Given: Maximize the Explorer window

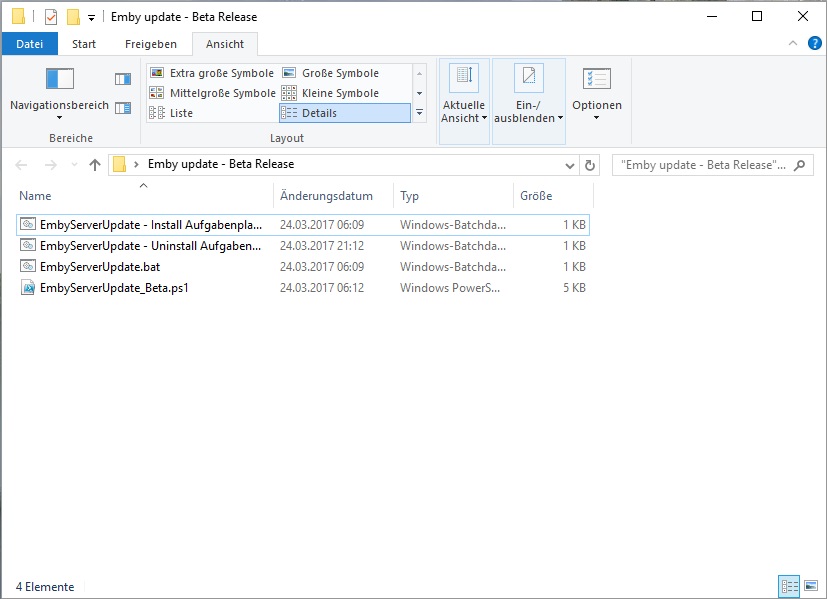Looking at the screenshot, I should 757,16.
